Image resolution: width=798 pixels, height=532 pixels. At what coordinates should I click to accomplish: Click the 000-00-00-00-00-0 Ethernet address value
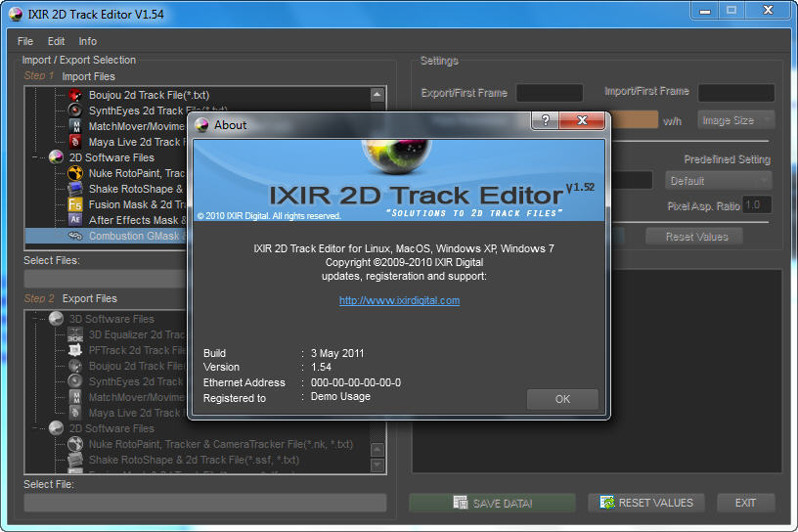coord(356,382)
